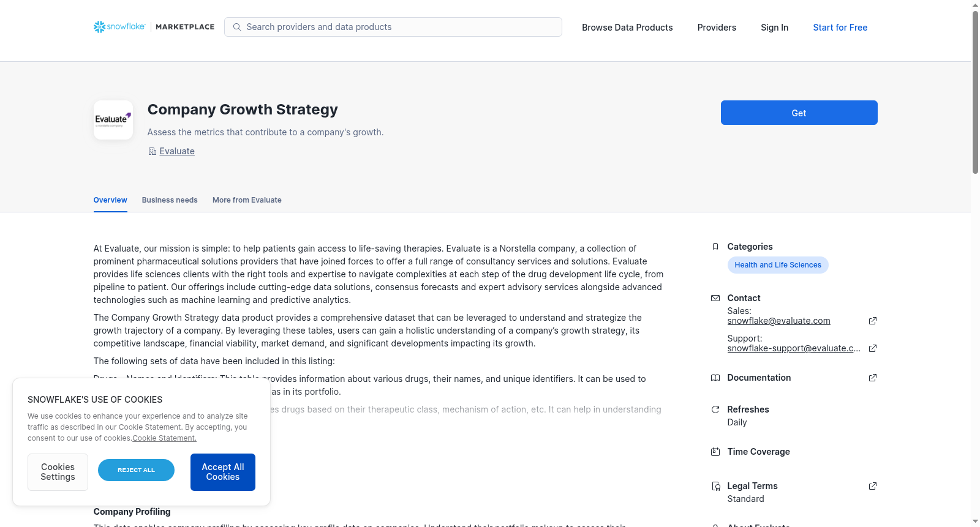Open the Overview tab
Image resolution: width=980 pixels, height=527 pixels.
(110, 200)
